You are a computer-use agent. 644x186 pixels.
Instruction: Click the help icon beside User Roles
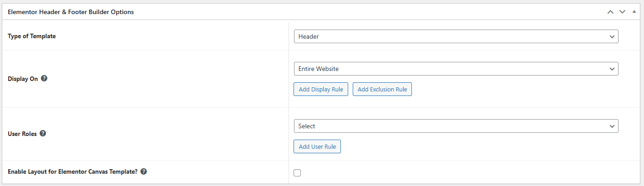[x=43, y=134]
